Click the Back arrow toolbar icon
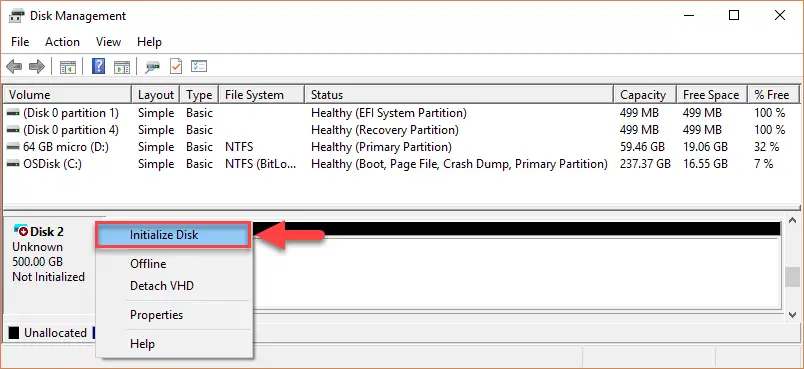The height and width of the screenshot is (369, 804). click(14, 66)
